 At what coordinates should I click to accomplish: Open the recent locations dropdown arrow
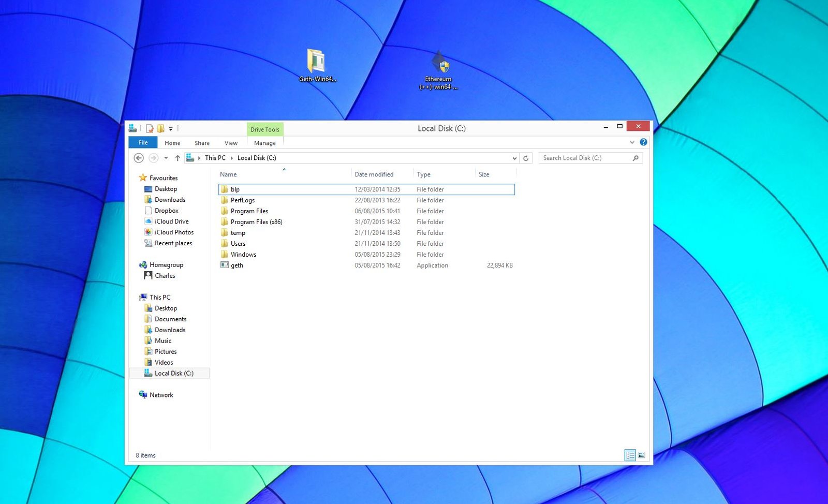[x=166, y=158]
